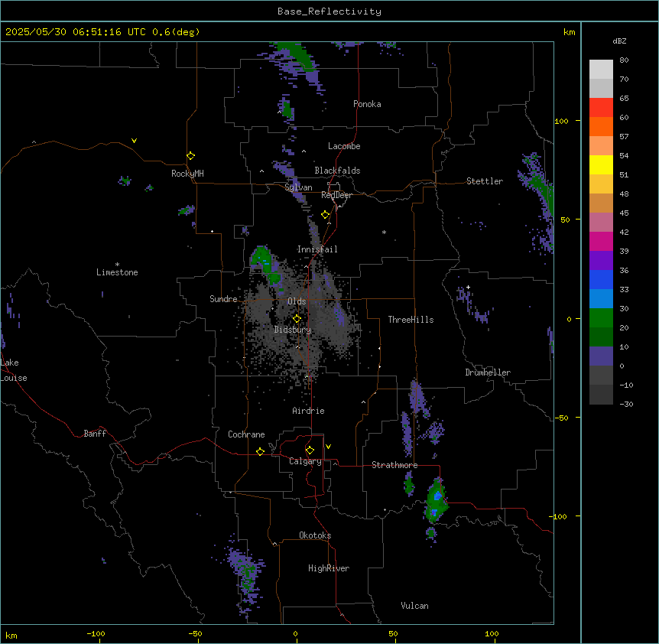Pick the yellow diamond marker below Cochrane
Viewport: 659px width, 644px height.
(x=260, y=451)
